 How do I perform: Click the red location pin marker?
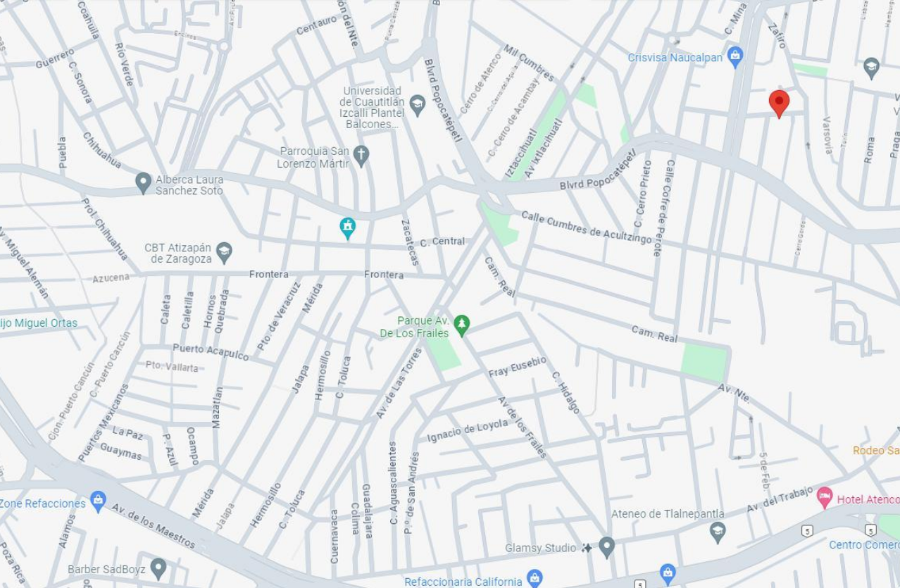tap(778, 104)
